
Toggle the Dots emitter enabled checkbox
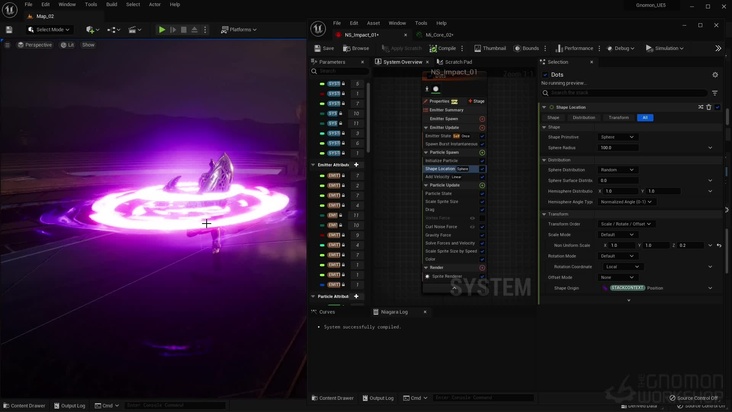pos(545,75)
